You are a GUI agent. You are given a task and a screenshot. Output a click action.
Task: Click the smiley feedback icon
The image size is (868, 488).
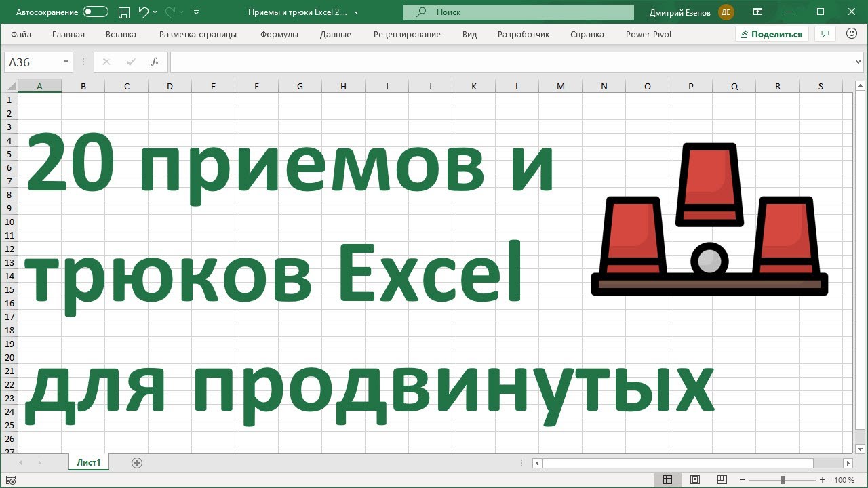(x=852, y=34)
